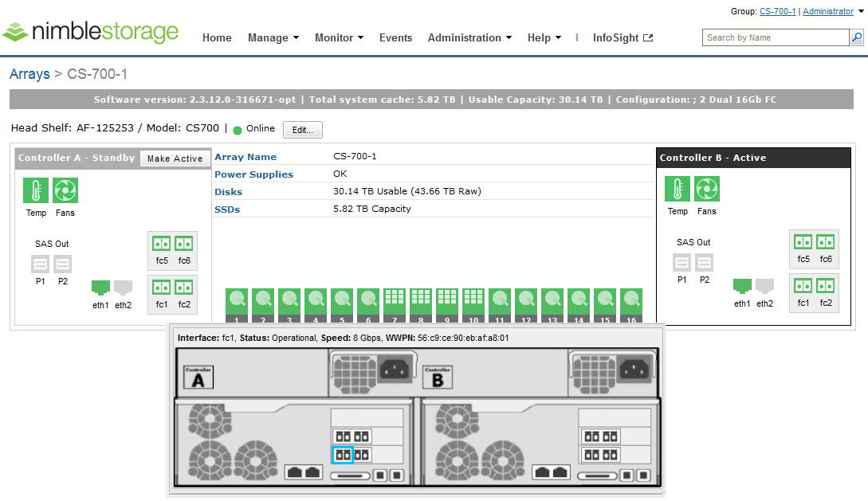This screenshot has width=868, height=501.
Task: Select Controller A SAS Out P1 port
Action: click(41, 264)
